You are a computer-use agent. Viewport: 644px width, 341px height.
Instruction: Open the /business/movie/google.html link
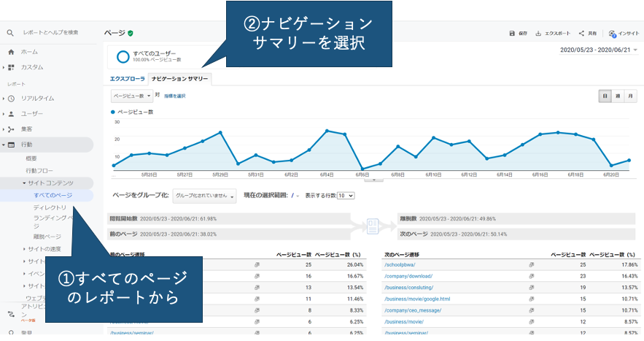[417, 299]
